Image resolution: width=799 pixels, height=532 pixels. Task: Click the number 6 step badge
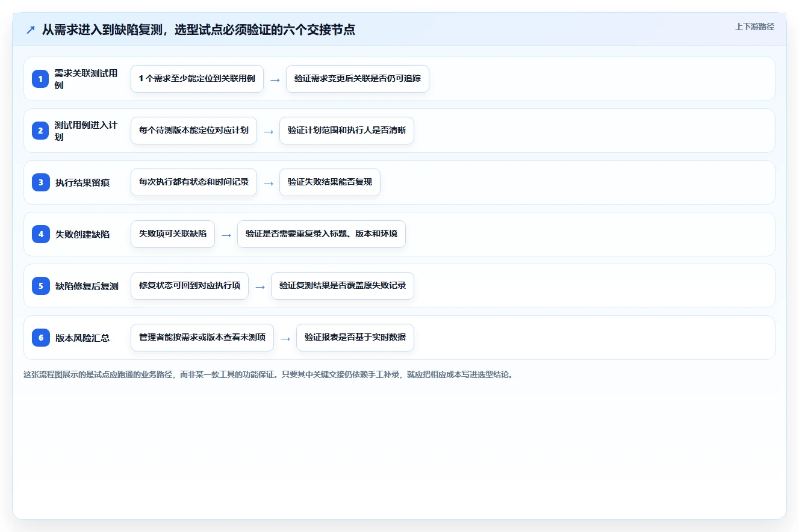[x=41, y=338]
